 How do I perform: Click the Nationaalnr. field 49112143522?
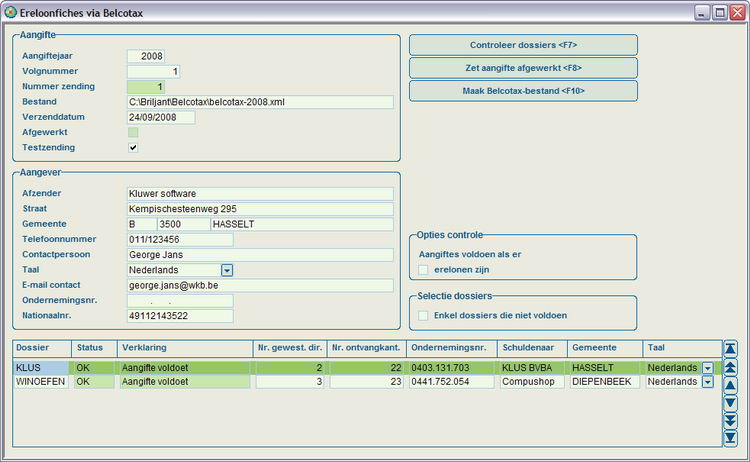pos(180,316)
